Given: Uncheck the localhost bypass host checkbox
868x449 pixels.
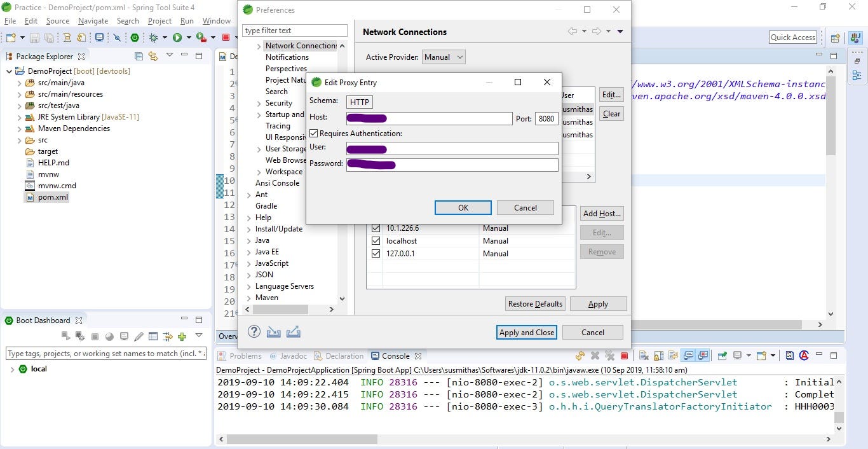Looking at the screenshot, I should click(x=376, y=241).
